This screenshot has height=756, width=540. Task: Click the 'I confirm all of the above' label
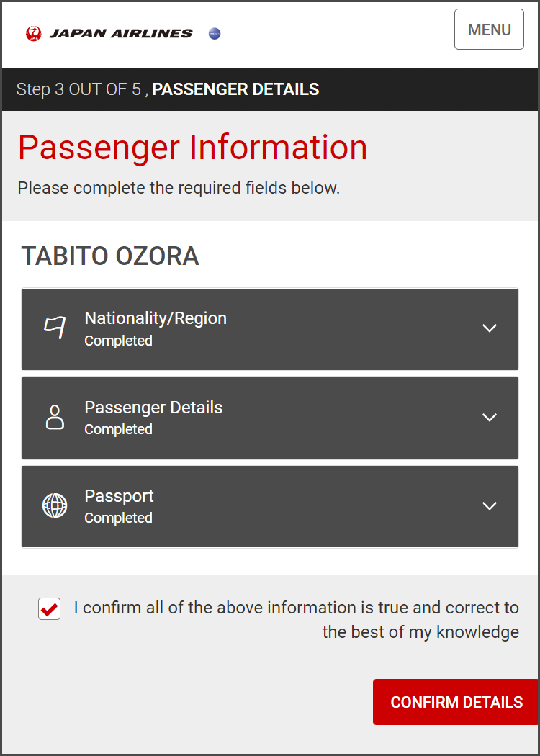(296, 619)
